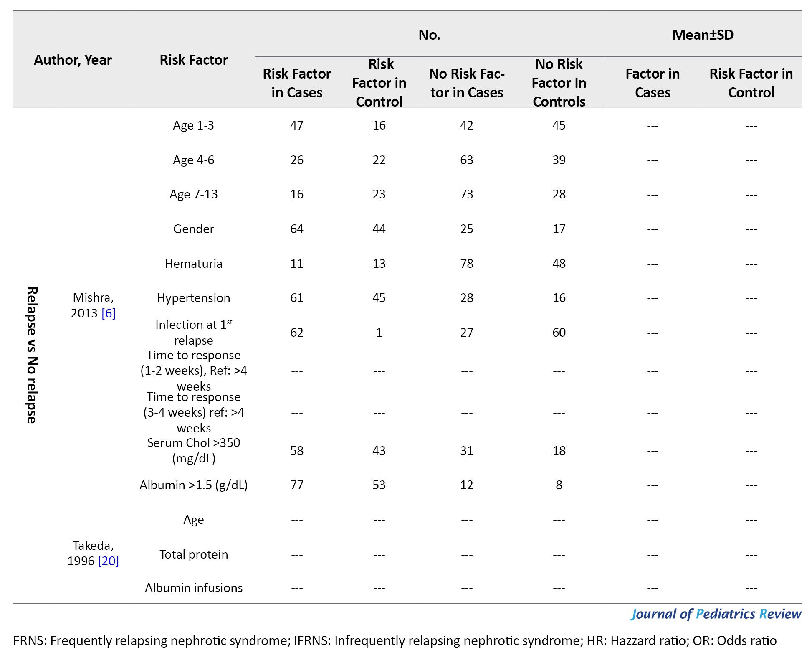Select the Albumin >1.5 (g/dL) row label
The height and width of the screenshot is (668, 812).
coord(194,485)
